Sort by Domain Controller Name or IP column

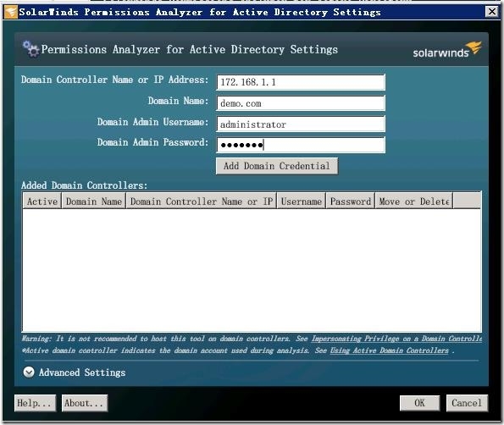click(202, 201)
